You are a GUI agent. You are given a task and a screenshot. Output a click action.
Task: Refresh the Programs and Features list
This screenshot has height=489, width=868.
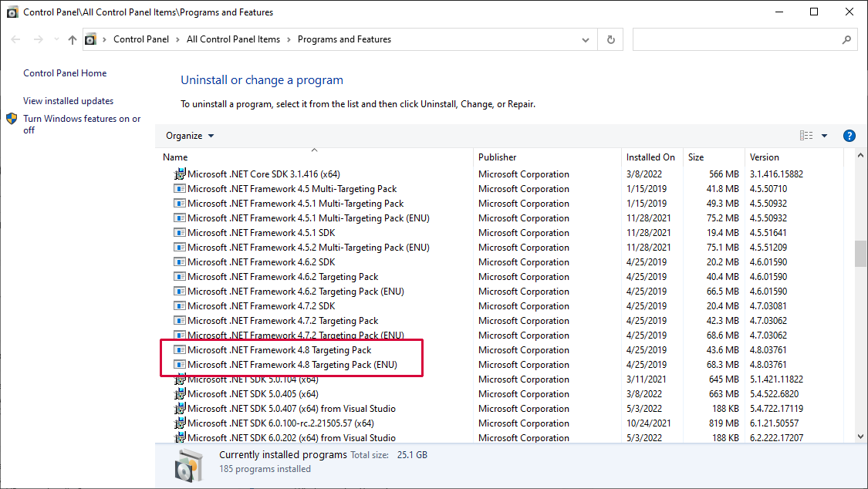610,39
